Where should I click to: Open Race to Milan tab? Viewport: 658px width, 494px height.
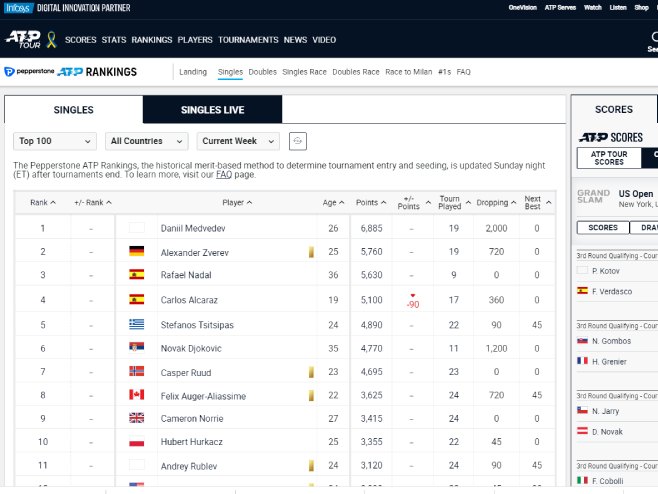pos(408,72)
